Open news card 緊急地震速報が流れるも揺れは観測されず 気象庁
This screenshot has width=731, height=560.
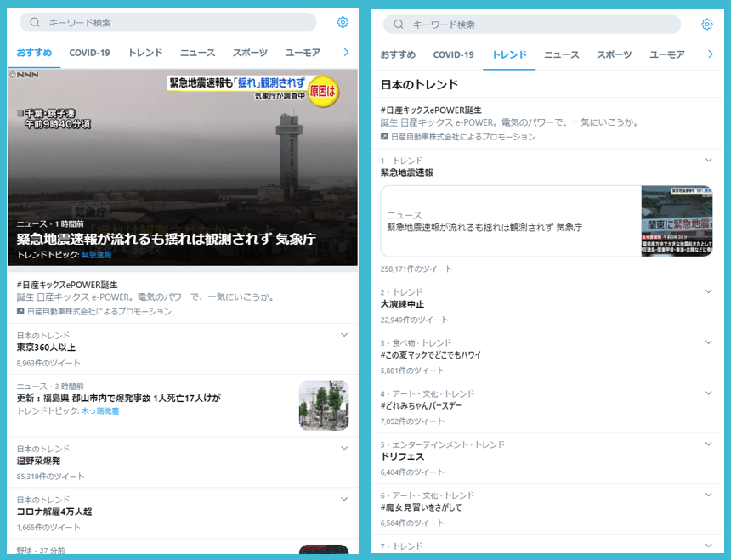(x=547, y=221)
